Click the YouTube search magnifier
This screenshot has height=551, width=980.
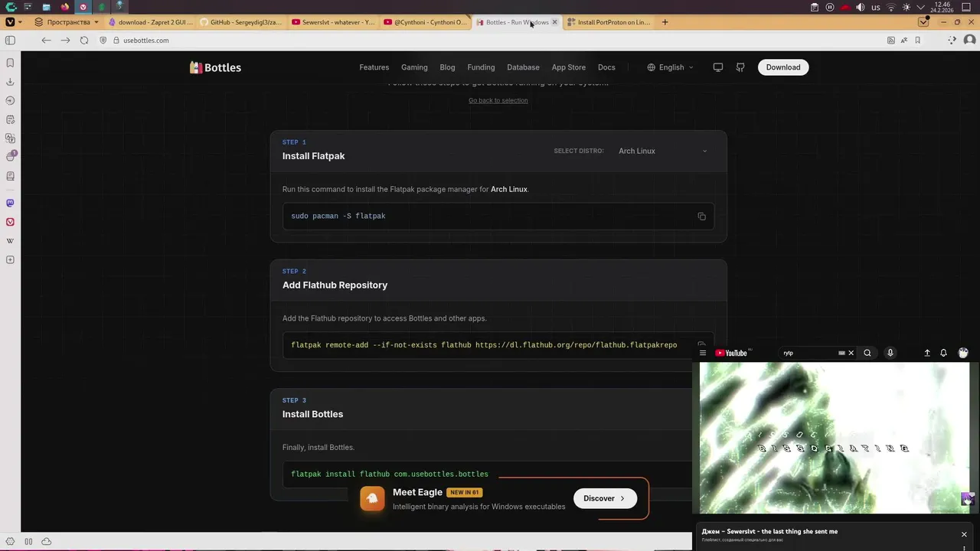(x=867, y=353)
